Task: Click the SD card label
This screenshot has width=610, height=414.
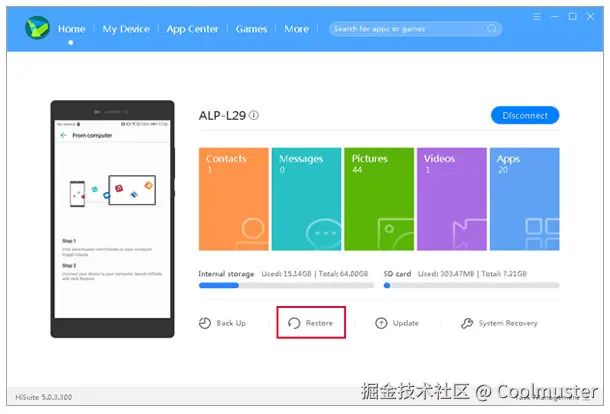Action: point(397,274)
